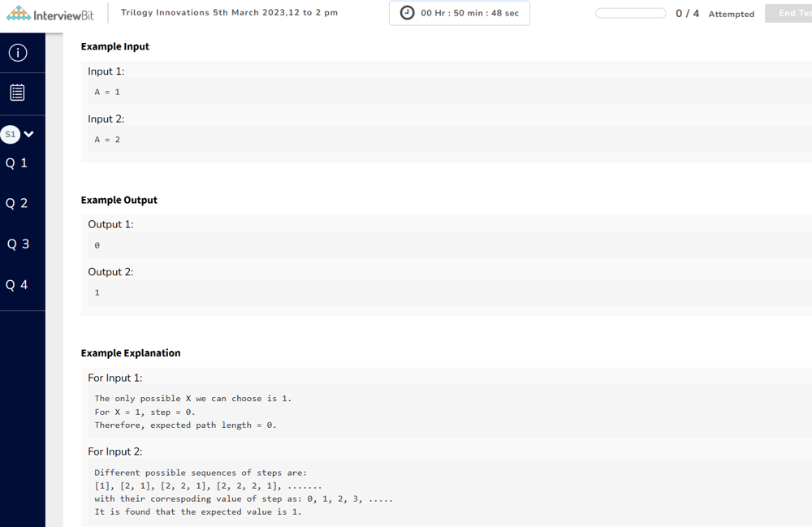Image resolution: width=812 pixels, height=527 pixels.
Task: Click the Input 1 code block A = 1
Action: [x=447, y=92]
